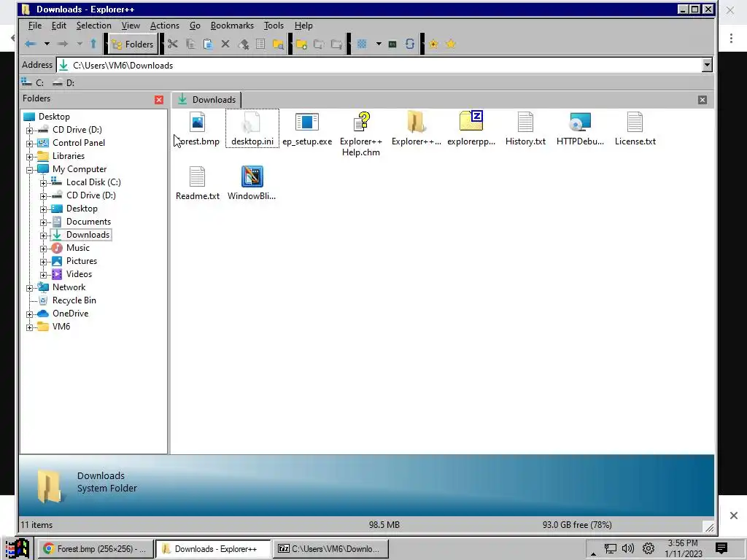Select the explorerpp zip archive
The height and width of the screenshot is (560, 747).
[x=471, y=128]
